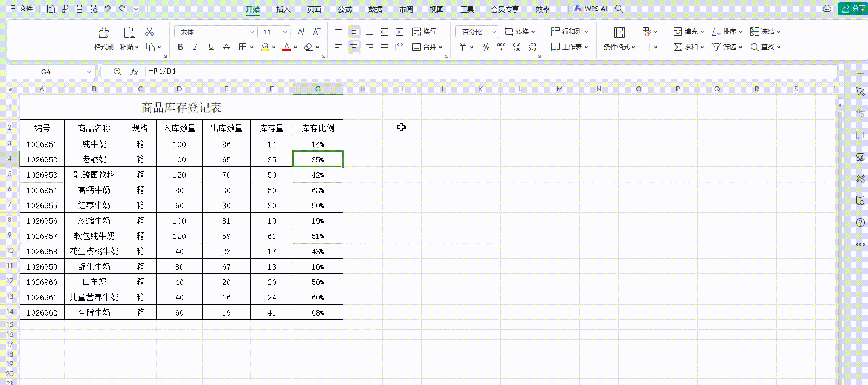The height and width of the screenshot is (385, 868).
Task: Click the Save icon in quick access bar
Action: point(51,9)
